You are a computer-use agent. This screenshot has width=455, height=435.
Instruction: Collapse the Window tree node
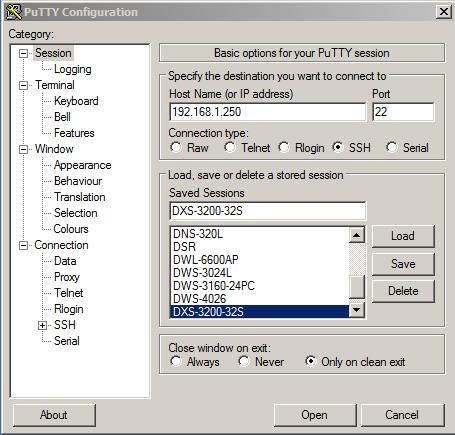23,149
